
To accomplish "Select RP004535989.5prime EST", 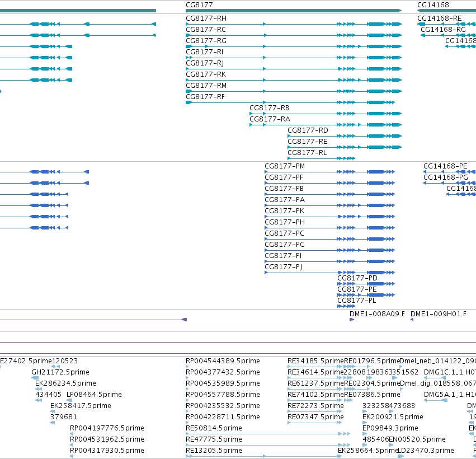I will coord(223,383).
